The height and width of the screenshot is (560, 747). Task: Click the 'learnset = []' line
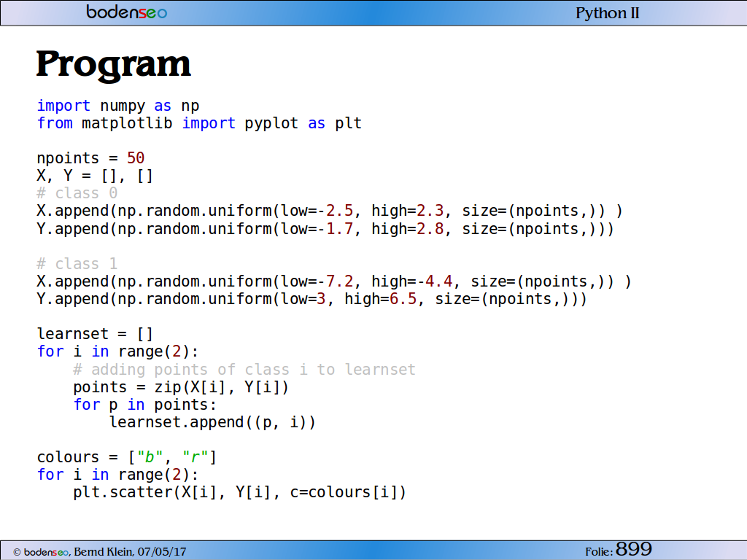click(95, 334)
